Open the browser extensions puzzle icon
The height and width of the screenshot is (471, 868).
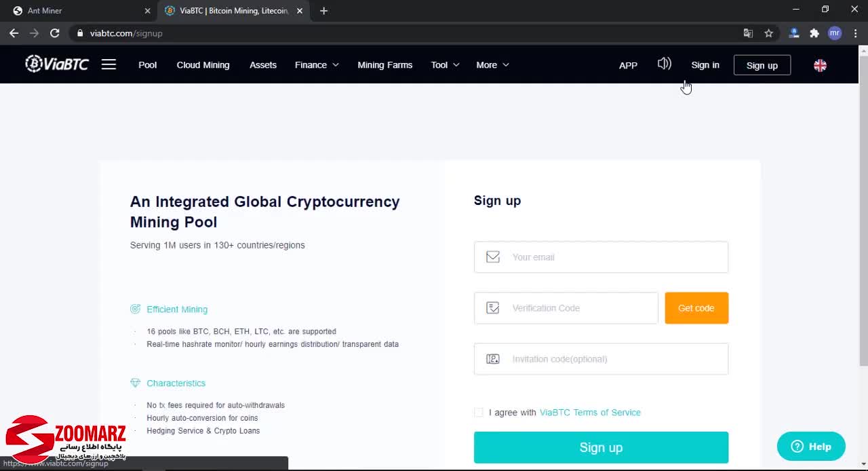pos(814,33)
